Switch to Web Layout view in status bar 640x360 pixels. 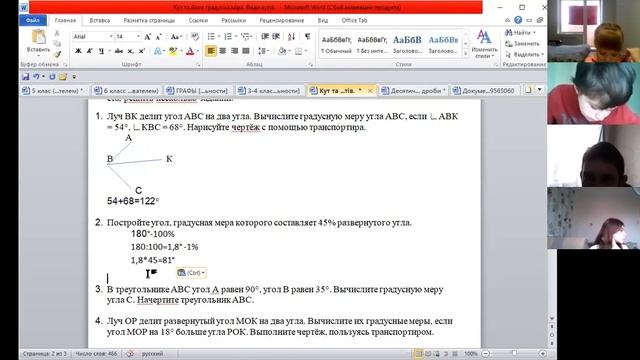[437, 353]
